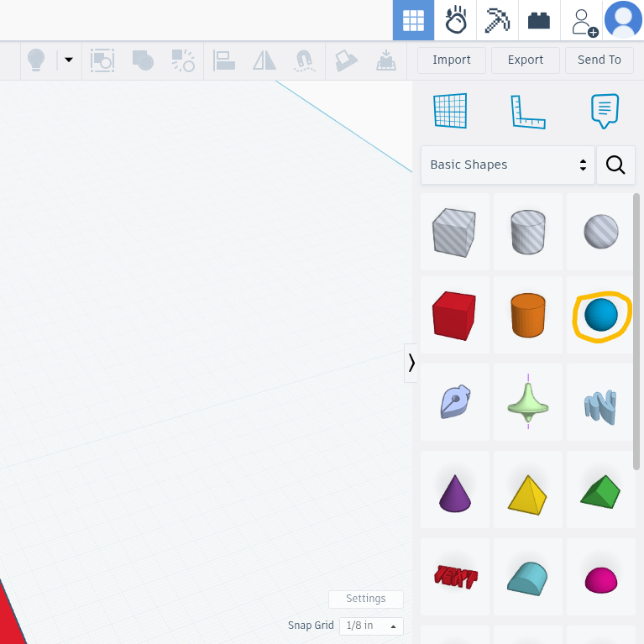644x644 pixels.
Task: Select the blue Sphere shape
Action: 600,316
